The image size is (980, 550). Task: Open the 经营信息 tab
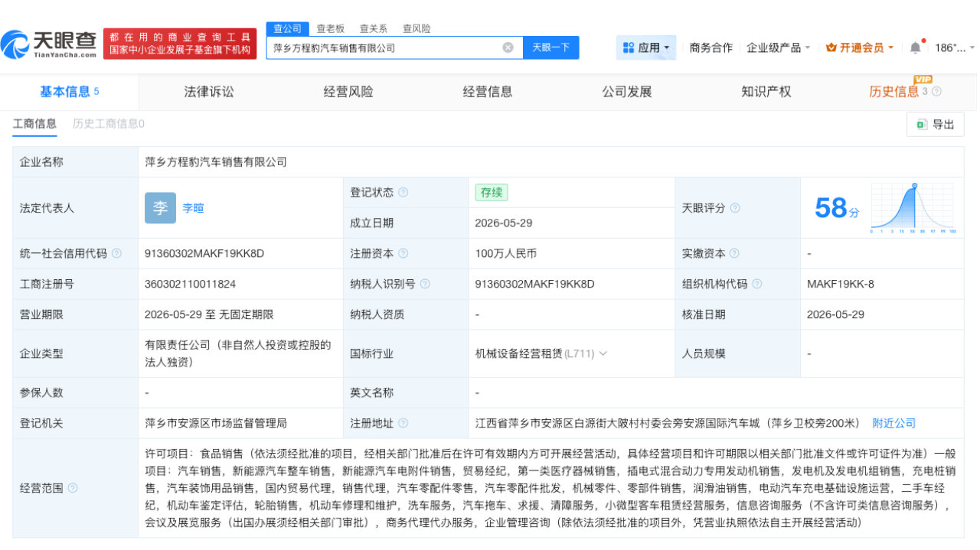[488, 92]
